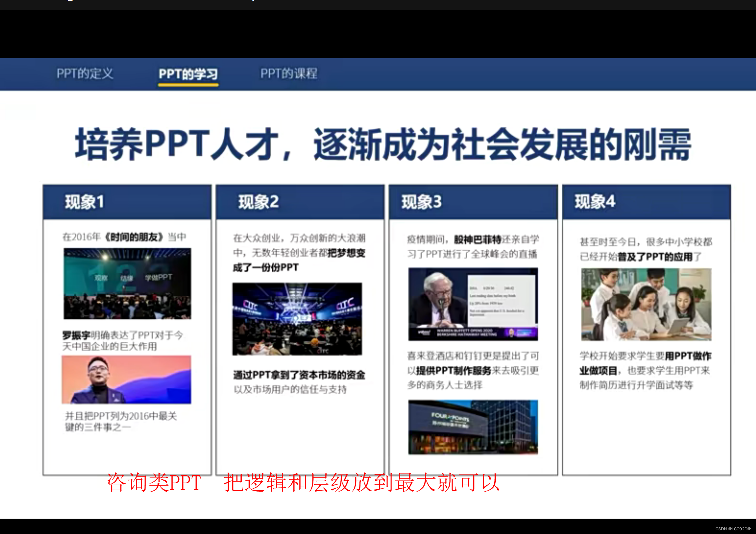Click the 提供PPT制作服务 bold text
756x534 pixels.
tap(453, 370)
